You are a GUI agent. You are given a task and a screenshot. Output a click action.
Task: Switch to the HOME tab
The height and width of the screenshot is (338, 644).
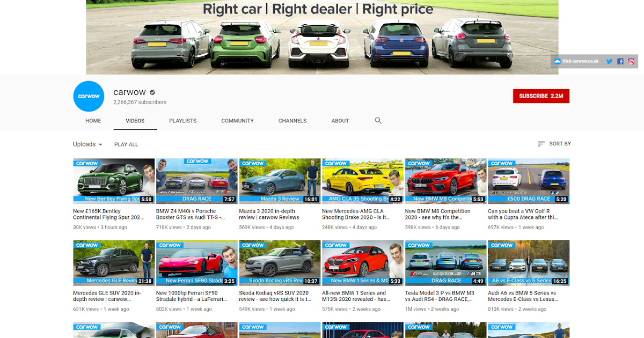[93, 121]
